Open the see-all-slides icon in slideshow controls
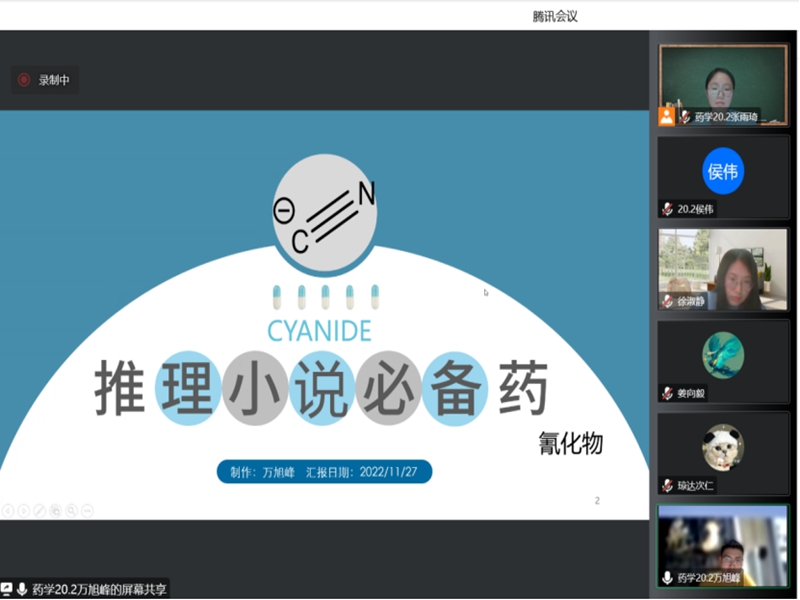 tap(55, 510)
